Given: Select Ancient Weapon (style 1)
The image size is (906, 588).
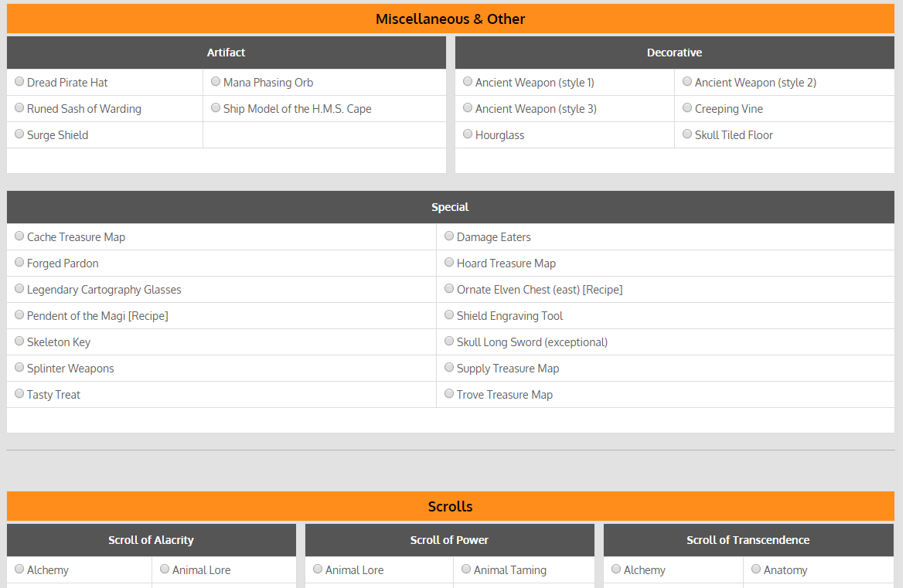Looking at the screenshot, I should (468, 81).
